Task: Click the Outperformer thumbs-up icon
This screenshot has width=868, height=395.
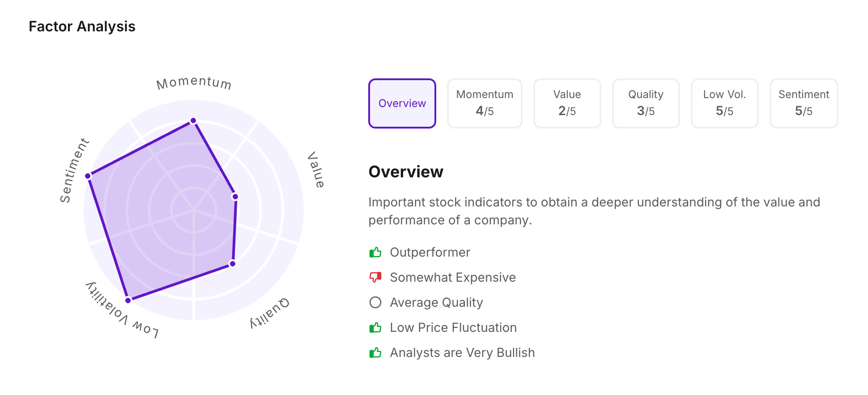Action: click(375, 253)
